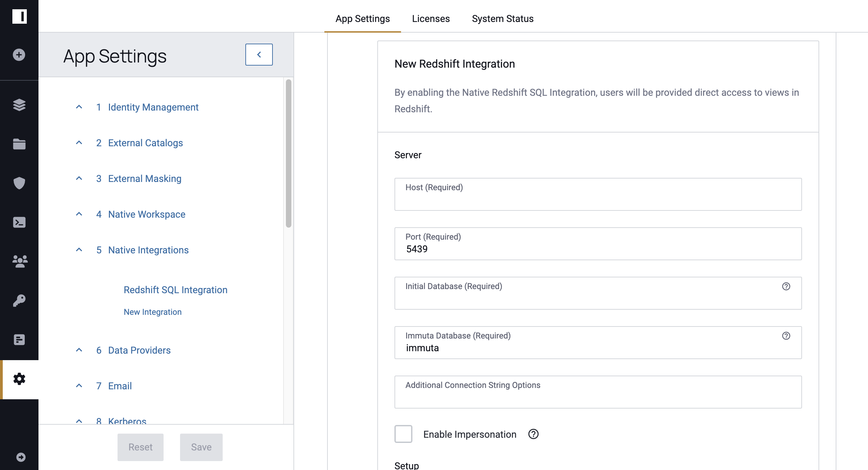Click the collapse sidebar arrow button
868x470 pixels.
[x=259, y=54]
